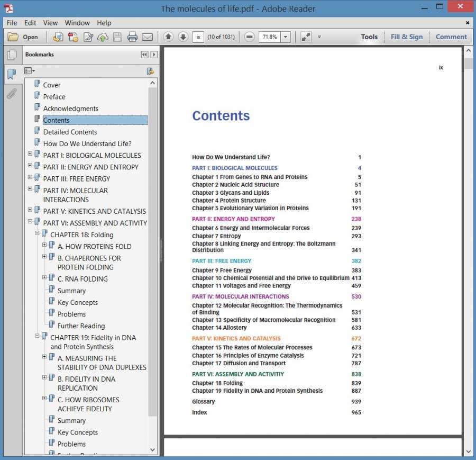Click the convert PDF toolbar icon

click(58, 37)
